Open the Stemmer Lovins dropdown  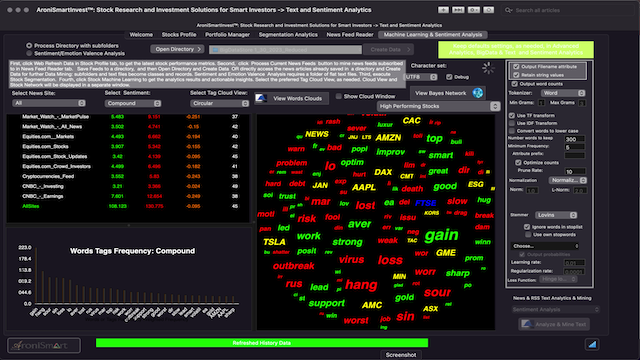[x=556, y=215]
